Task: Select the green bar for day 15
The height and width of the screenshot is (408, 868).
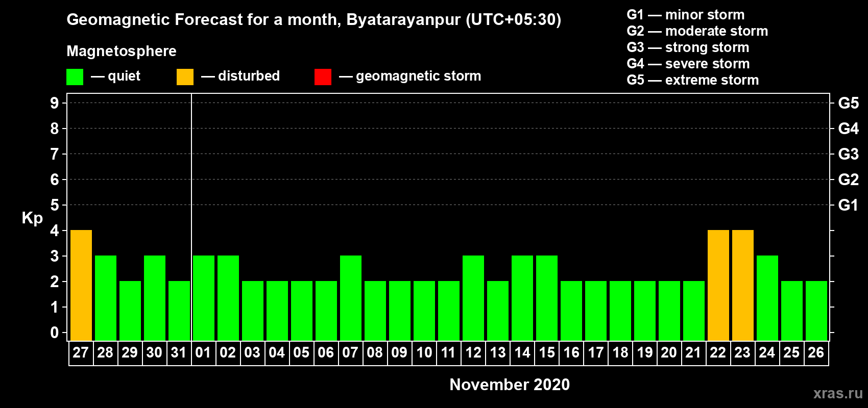Action: [547, 298]
